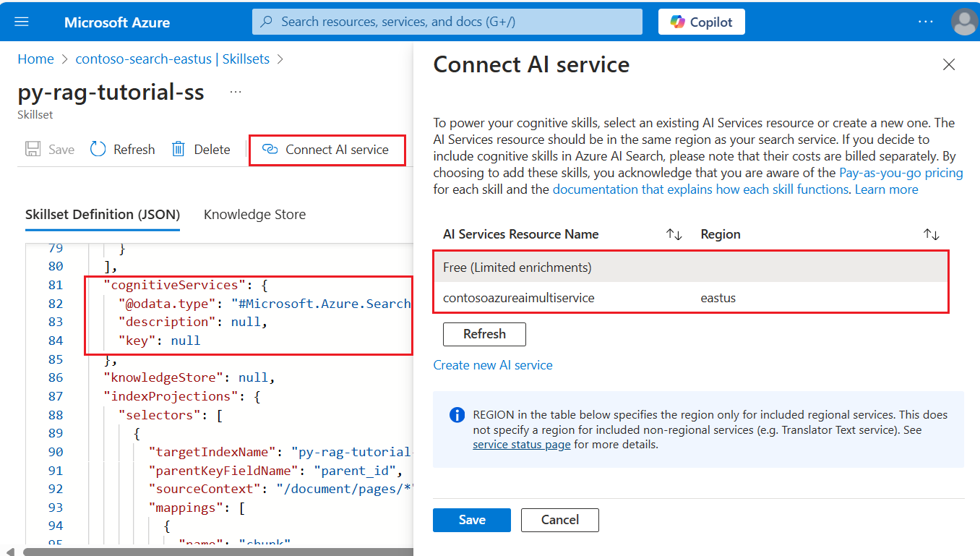
Task: Go to Home breadcrumb
Action: click(x=35, y=59)
